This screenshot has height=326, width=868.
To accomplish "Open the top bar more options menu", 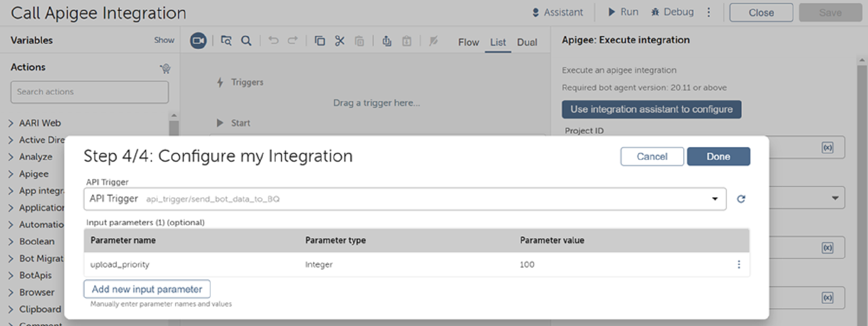I will click(709, 12).
